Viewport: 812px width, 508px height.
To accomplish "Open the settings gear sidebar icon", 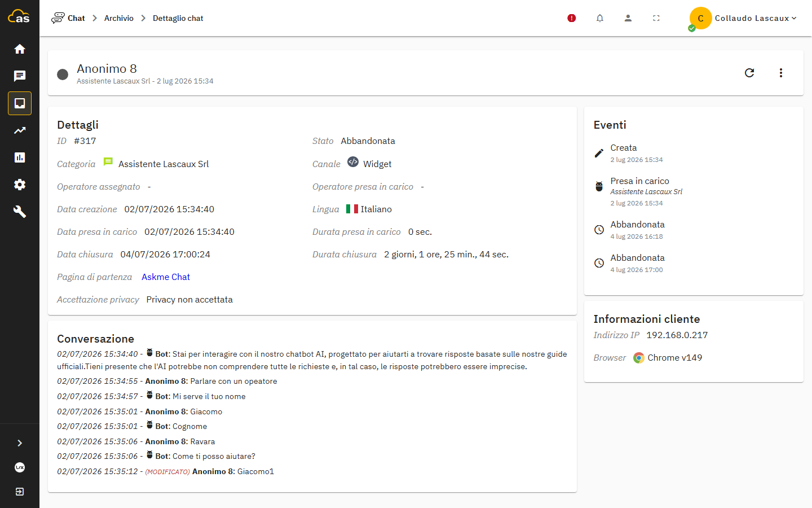I will pyautogui.click(x=20, y=185).
